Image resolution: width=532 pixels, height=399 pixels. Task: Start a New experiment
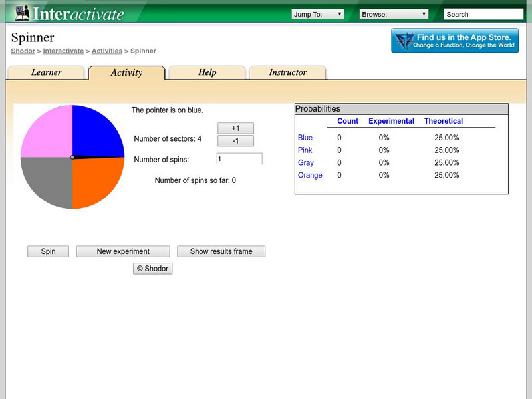coord(123,251)
